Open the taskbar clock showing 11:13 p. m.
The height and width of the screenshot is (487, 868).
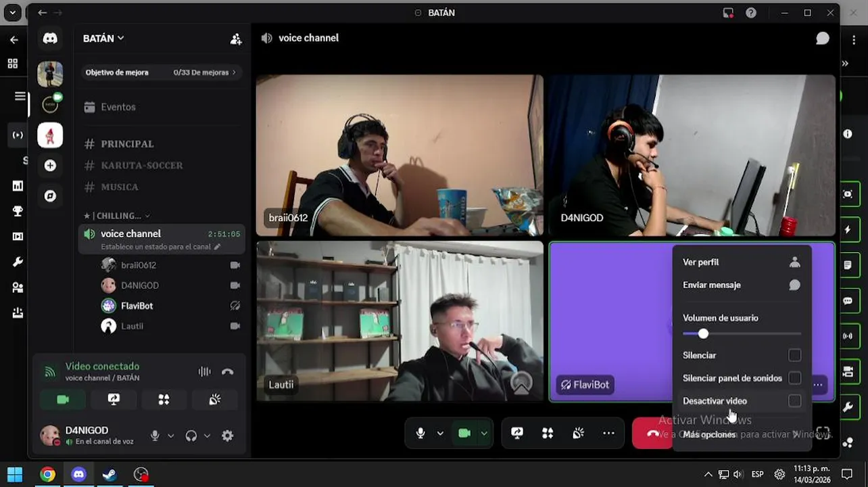coord(812,473)
